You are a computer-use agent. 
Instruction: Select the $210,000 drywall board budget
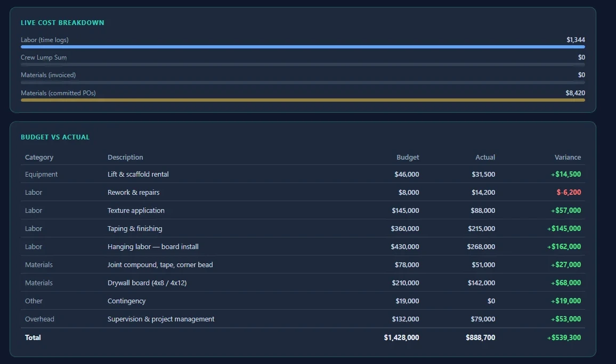[405, 283]
